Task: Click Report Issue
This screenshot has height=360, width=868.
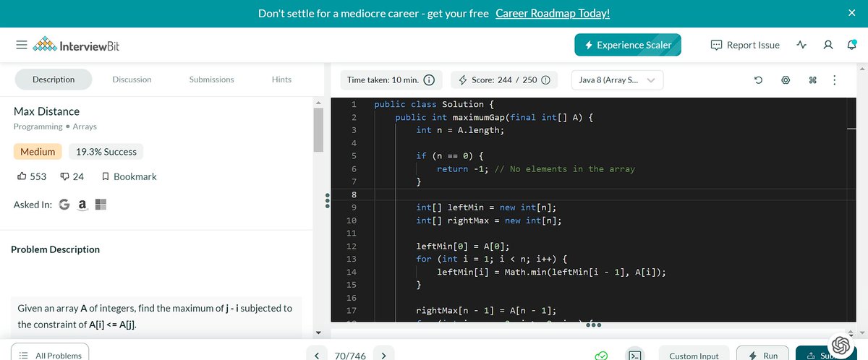Action: click(746, 45)
